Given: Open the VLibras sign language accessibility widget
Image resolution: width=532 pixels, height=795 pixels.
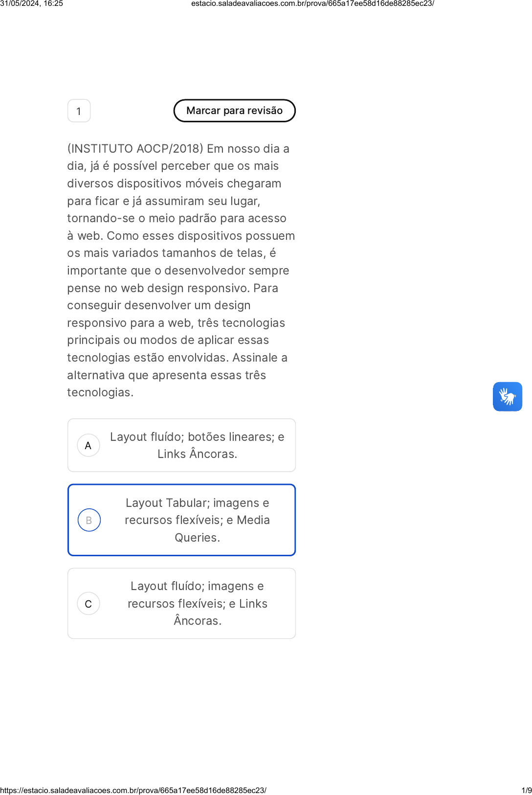Looking at the screenshot, I should pos(507,396).
